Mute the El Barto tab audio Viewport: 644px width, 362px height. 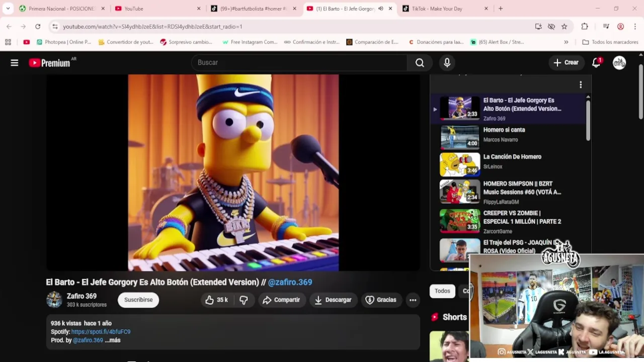[380, 9]
